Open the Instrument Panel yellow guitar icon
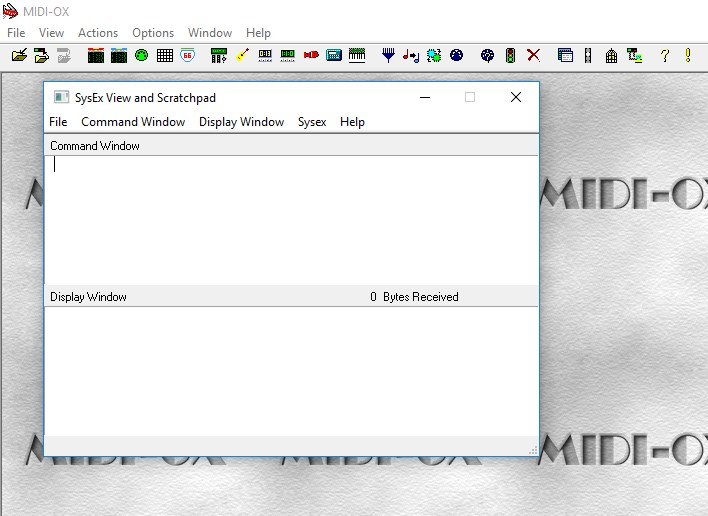Screen dimensions: 708x516 click(242, 55)
